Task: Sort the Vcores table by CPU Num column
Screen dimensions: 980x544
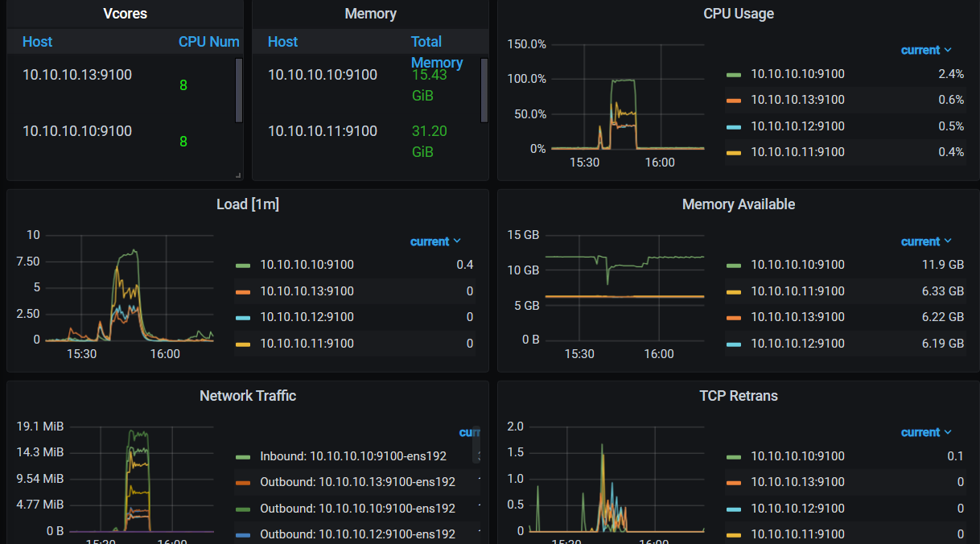Action: pyautogui.click(x=208, y=42)
